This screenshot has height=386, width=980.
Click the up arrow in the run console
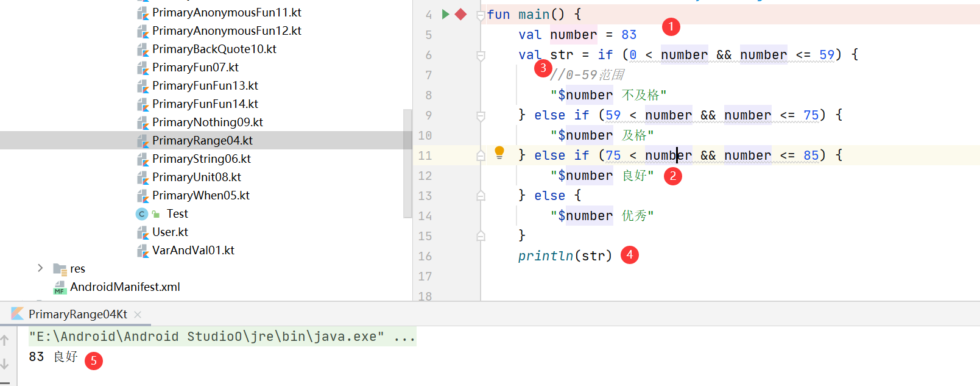pyautogui.click(x=5, y=340)
